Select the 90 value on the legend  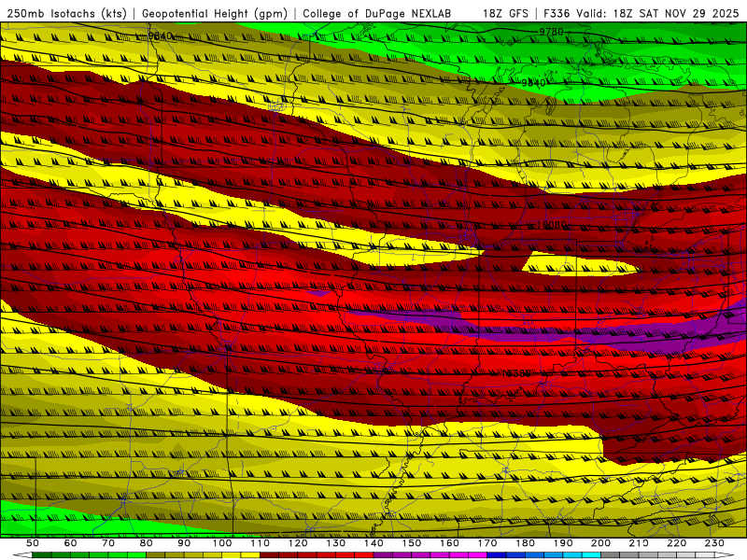point(184,543)
